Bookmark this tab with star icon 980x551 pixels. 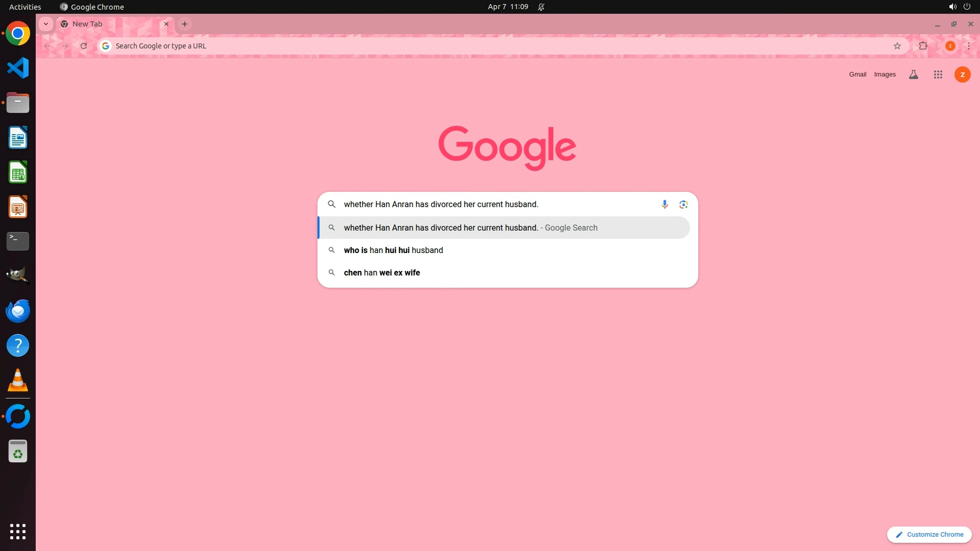pos(897,46)
